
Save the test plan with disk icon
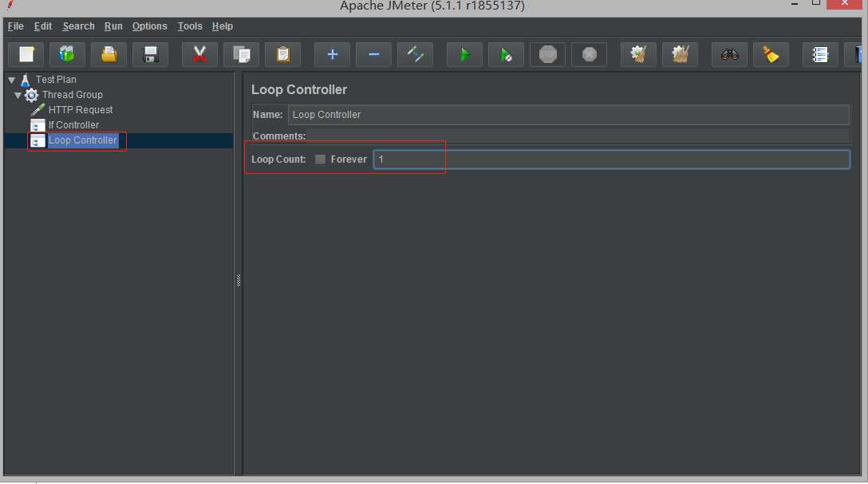(x=151, y=54)
